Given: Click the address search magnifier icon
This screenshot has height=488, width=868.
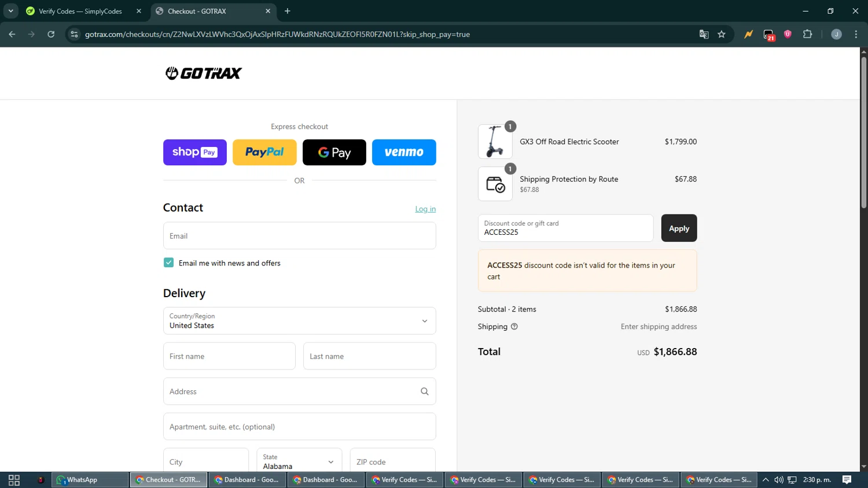Looking at the screenshot, I should (425, 391).
